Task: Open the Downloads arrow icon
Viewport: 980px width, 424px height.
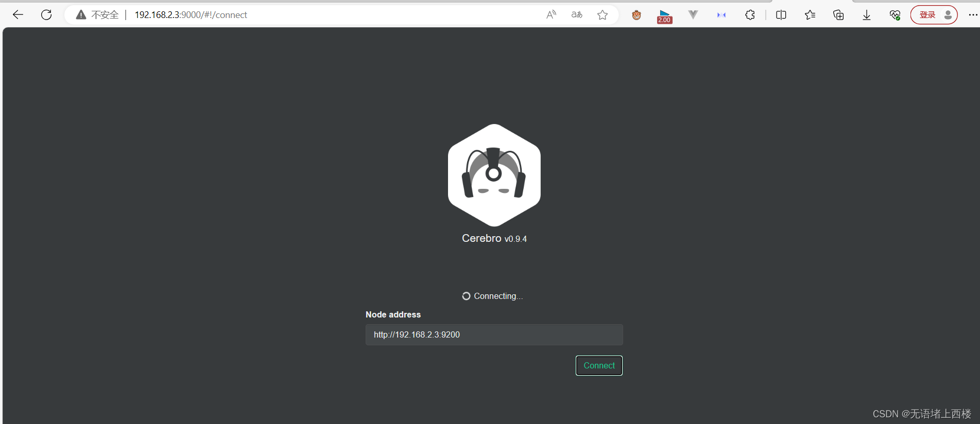Action: tap(867, 15)
